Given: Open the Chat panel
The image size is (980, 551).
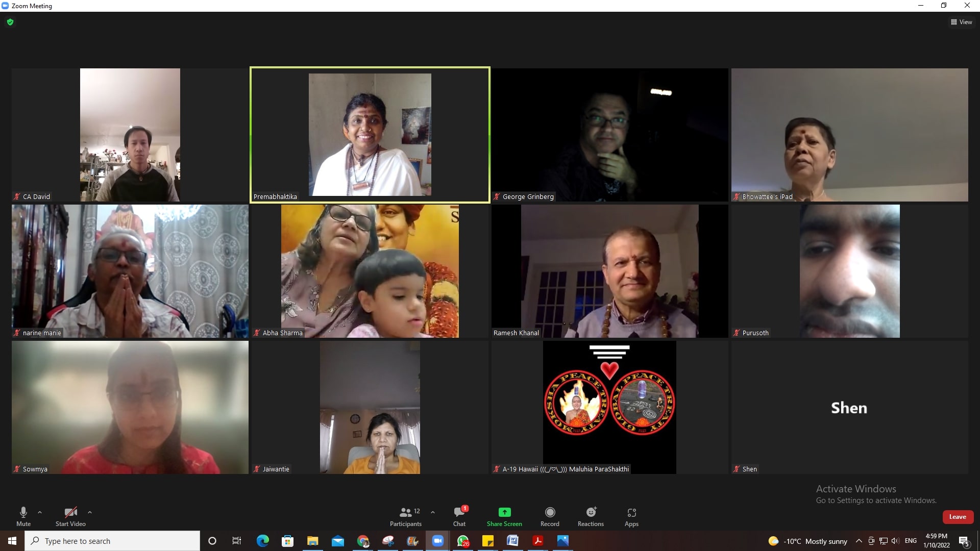Looking at the screenshot, I should 459,516.
